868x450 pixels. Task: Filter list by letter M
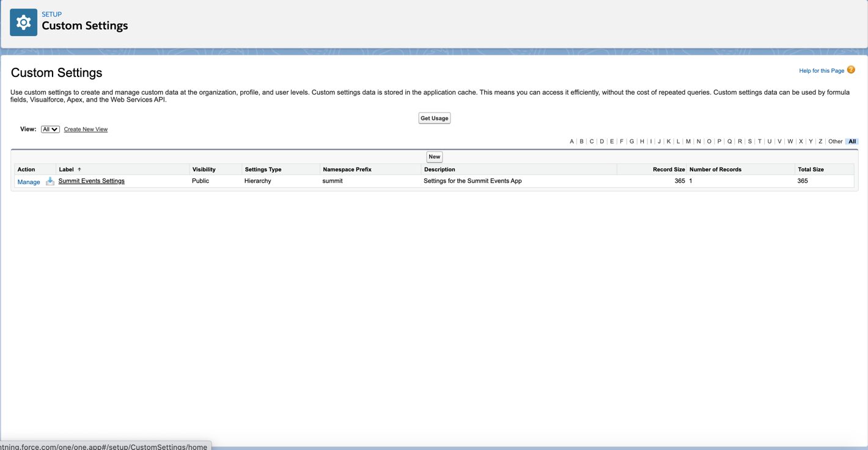(688, 141)
